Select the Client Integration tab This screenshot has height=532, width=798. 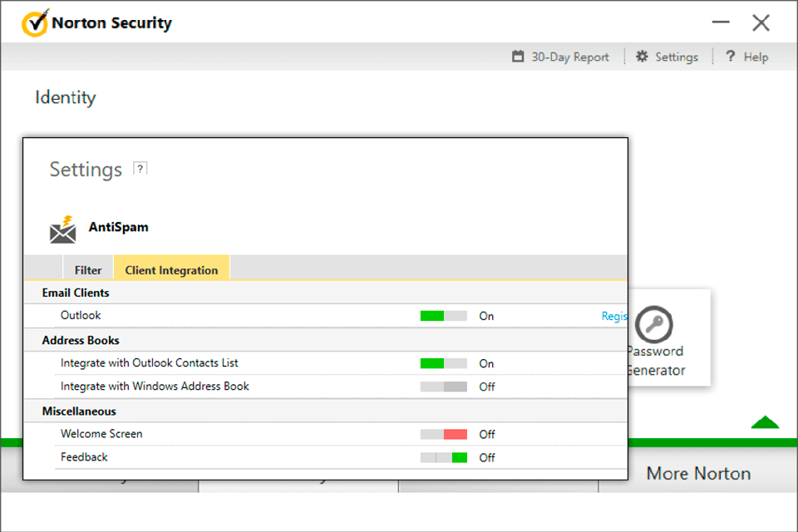click(x=171, y=270)
